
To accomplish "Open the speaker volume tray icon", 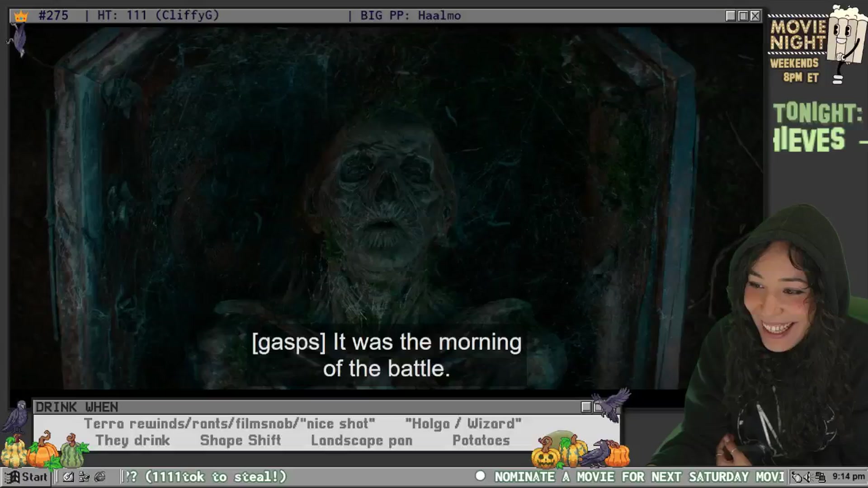I will [808, 477].
